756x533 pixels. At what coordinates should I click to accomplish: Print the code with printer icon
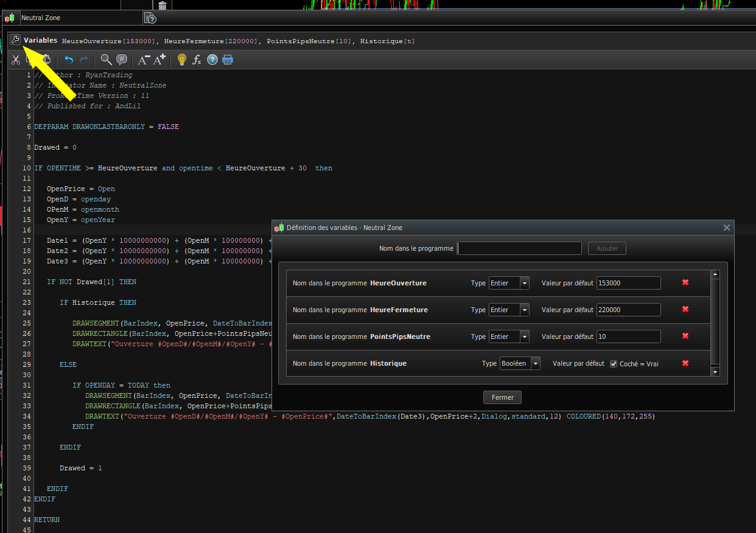coord(228,60)
